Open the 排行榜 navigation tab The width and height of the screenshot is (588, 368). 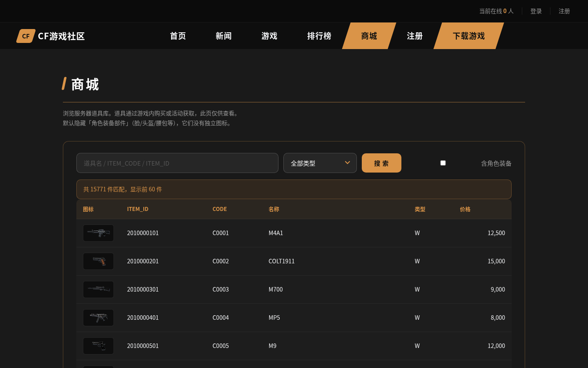pyautogui.click(x=319, y=36)
